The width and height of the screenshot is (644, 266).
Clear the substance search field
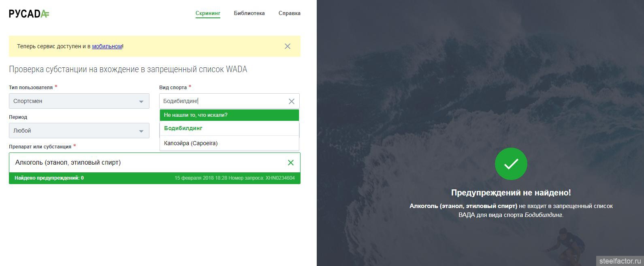290,163
